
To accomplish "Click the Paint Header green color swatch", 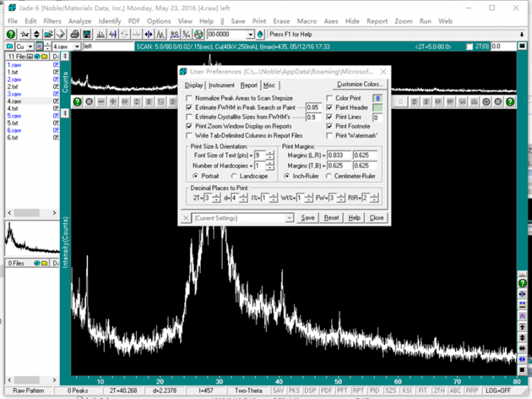I will [378, 108].
